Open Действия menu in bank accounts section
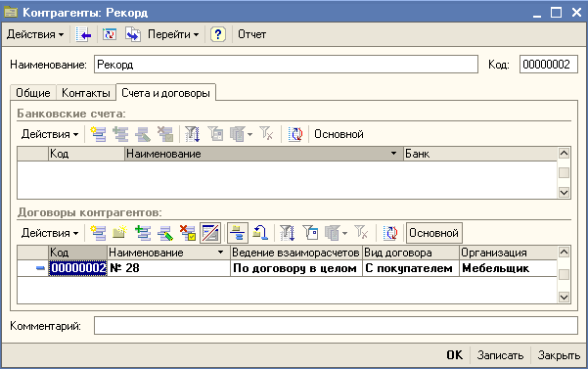588x369 pixels. 50,134
